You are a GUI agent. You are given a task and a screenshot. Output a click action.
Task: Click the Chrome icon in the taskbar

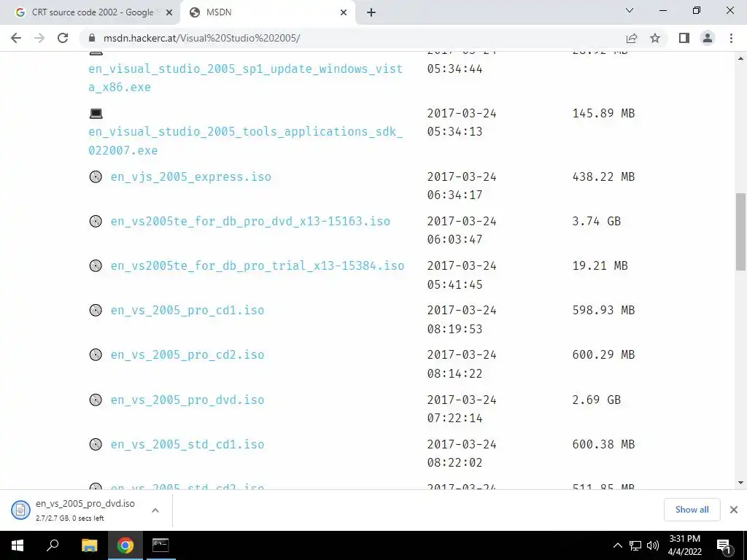[125, 545]
